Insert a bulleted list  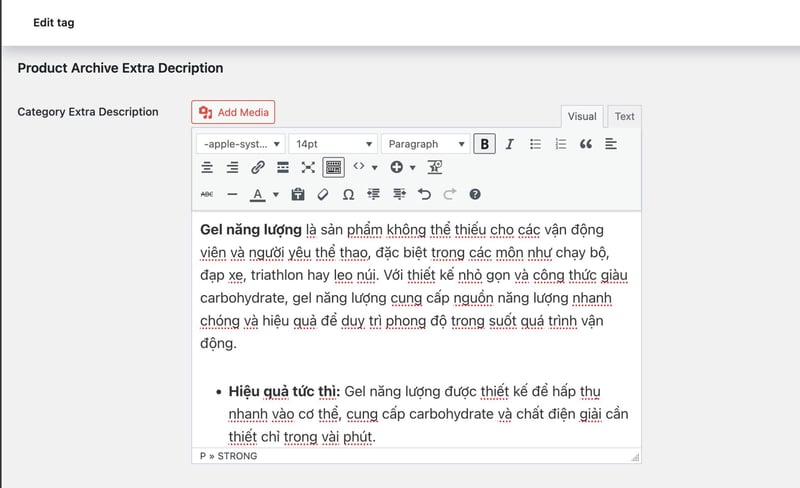click(x=535, y=144)
